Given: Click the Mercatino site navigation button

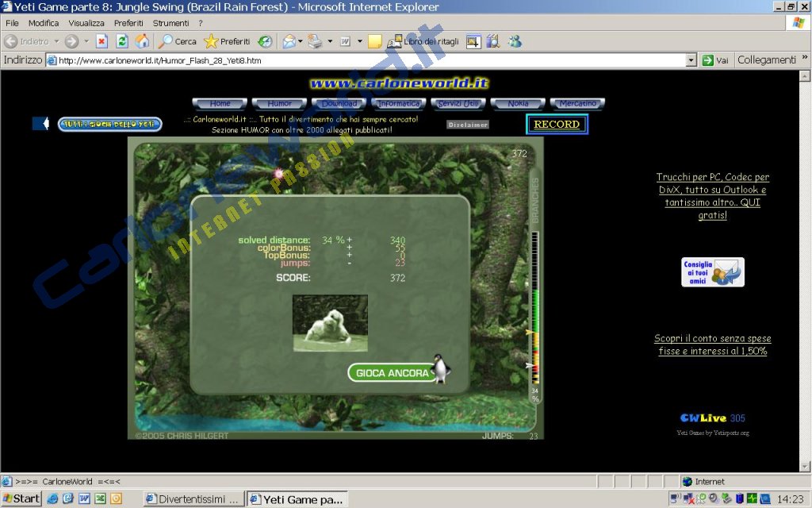Looking at the screenshot, I should [x=577, y=104].
